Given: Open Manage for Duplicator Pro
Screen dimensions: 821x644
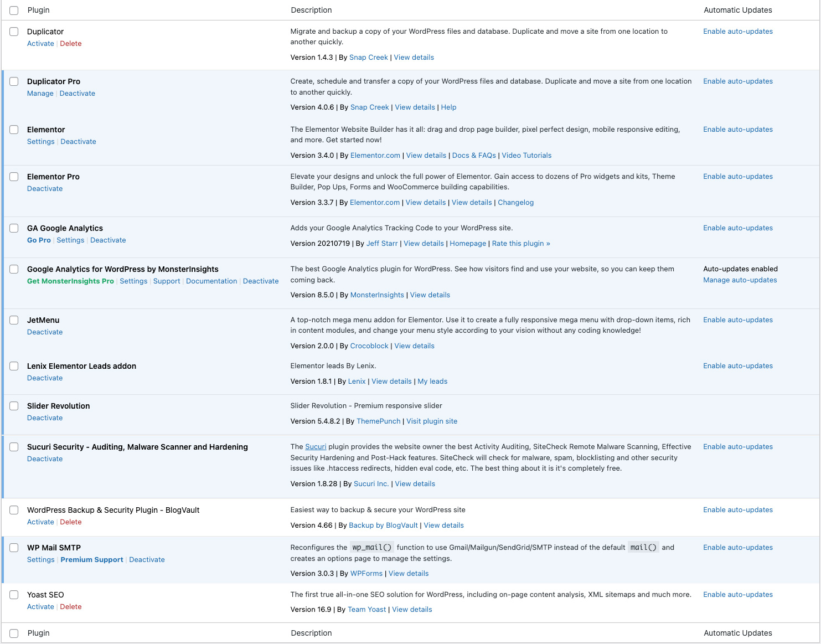Looking at the screenshot, I should 40,94.
